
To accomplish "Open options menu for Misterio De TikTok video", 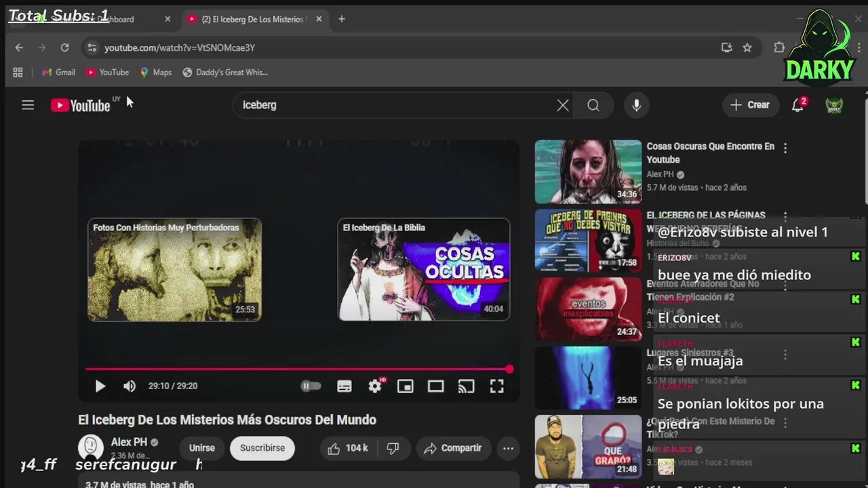I will [x=785, y=422].
